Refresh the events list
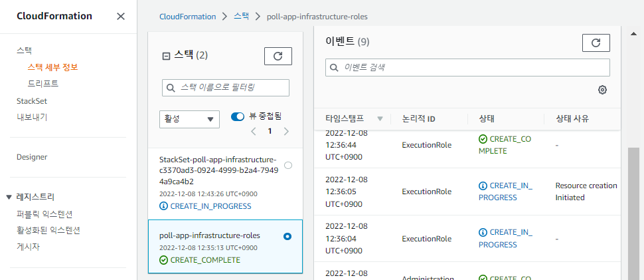 (596, 43)
